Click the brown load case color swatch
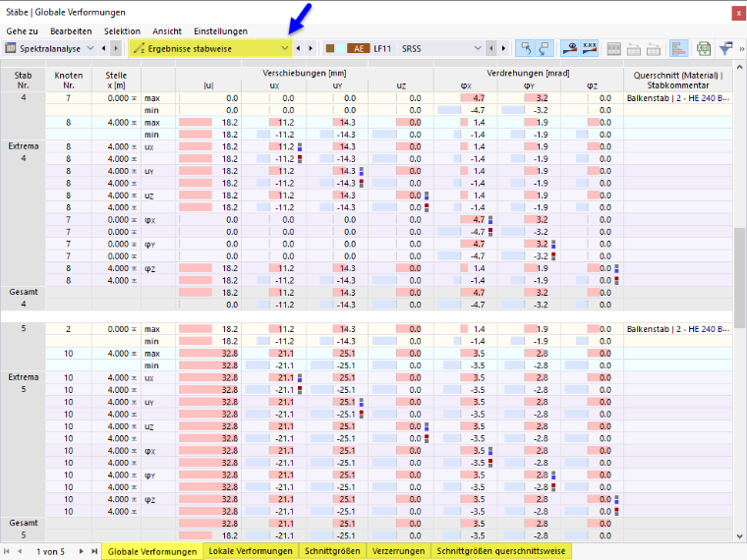The image size is (747, 560). 329,48
